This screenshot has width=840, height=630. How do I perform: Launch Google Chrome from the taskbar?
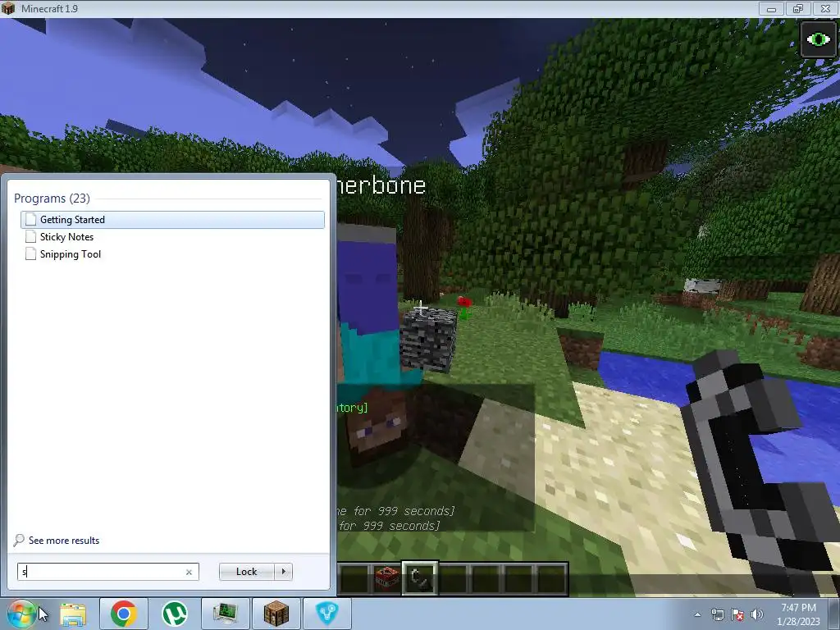click(123, 614)
